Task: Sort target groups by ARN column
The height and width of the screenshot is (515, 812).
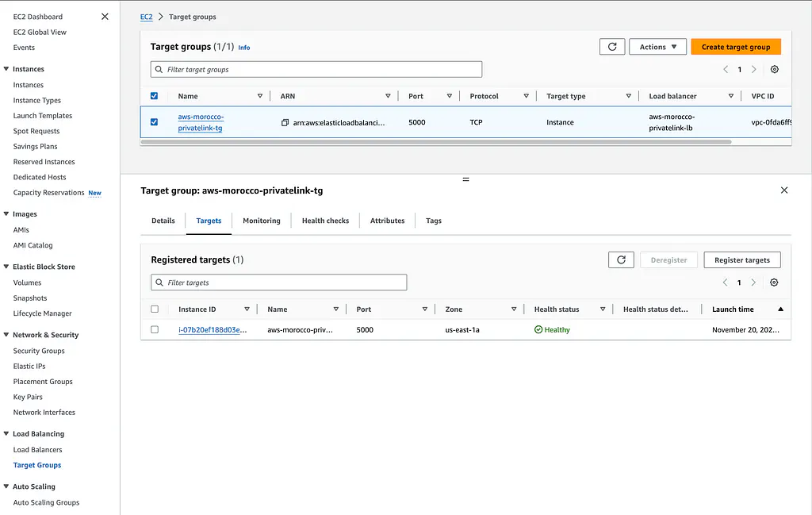Action: (x=388, y=96)
